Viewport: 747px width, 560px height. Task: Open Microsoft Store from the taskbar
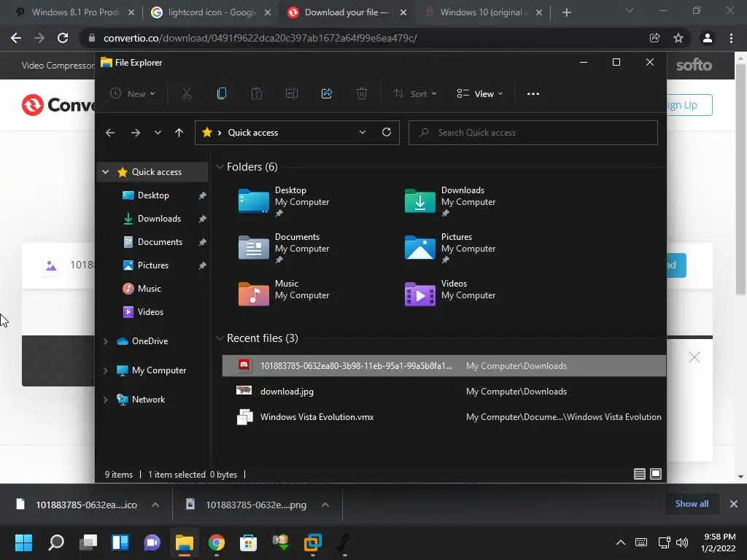[248, 542]
